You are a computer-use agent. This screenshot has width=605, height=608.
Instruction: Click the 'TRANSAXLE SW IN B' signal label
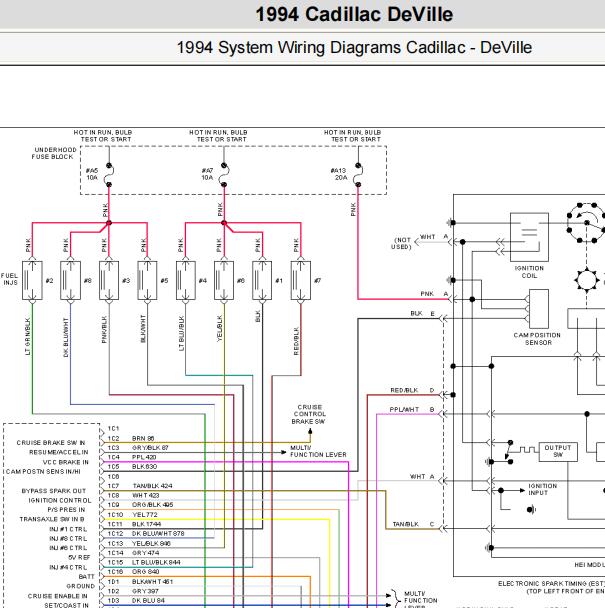tap(52, 519)
